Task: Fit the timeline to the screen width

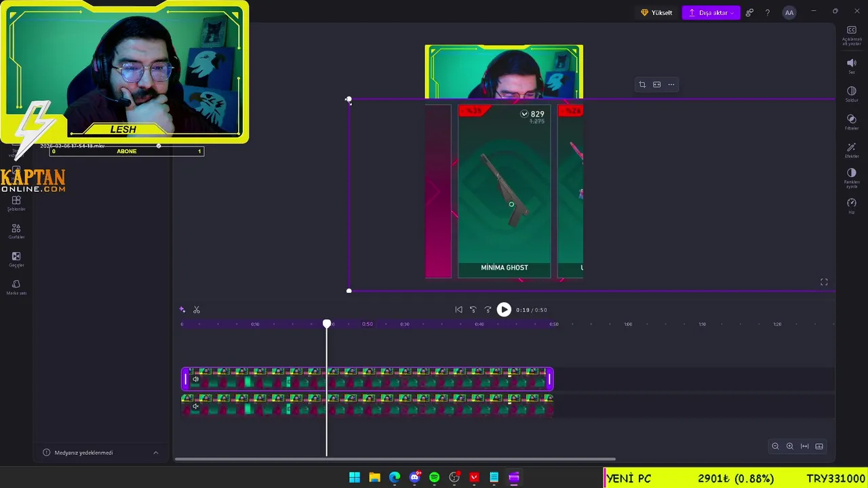Action: (x=804, y=446)
